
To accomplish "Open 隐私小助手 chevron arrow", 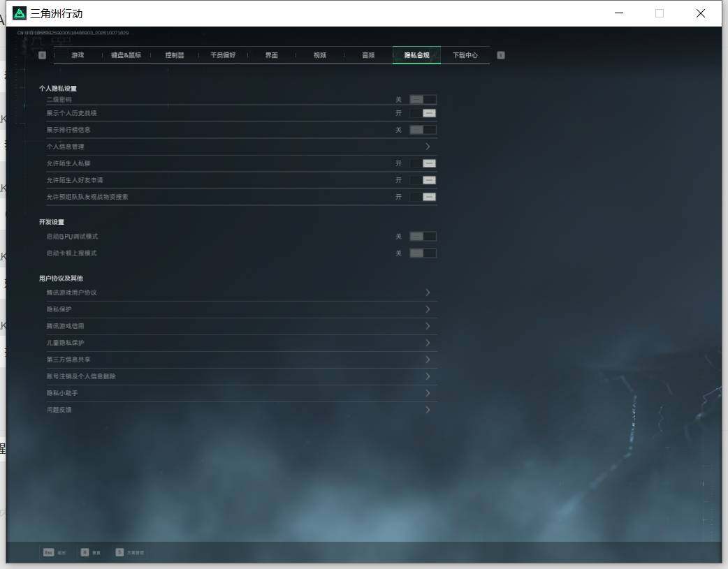I will pyautogui.click(x=428, y=392).
